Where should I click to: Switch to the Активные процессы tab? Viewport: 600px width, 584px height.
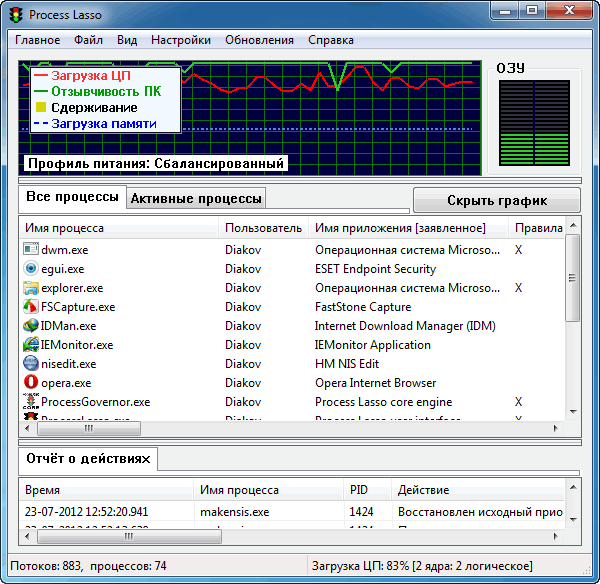(197, 198)
